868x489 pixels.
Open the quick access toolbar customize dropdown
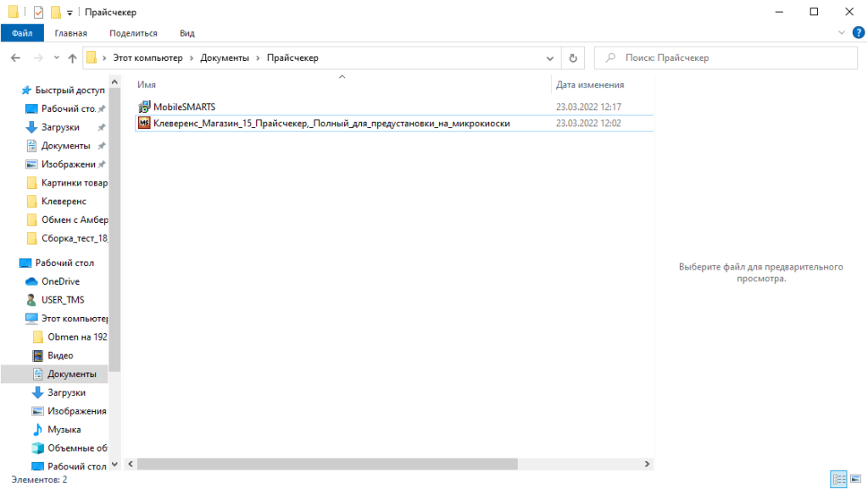(70, 12)
